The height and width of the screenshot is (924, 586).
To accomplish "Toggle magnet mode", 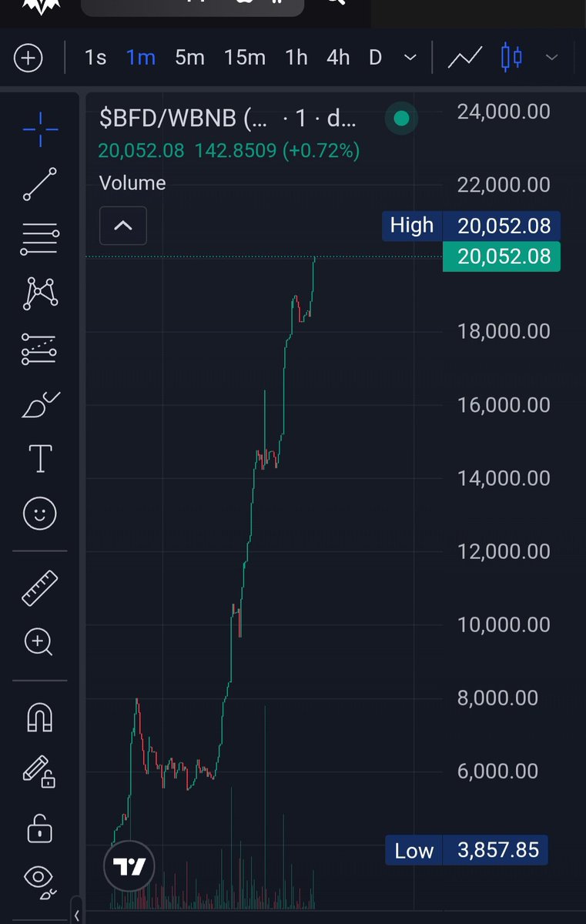I will tap(40, 717).
